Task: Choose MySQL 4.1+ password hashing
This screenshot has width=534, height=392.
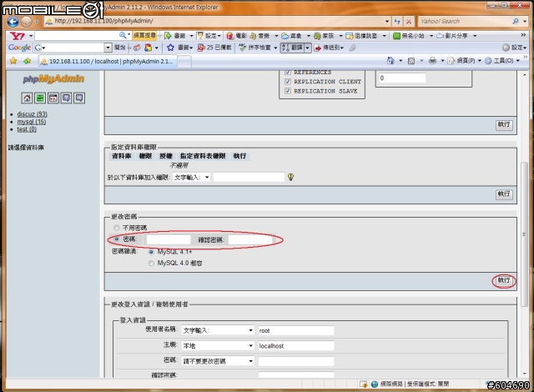Action: click(151, 252)
